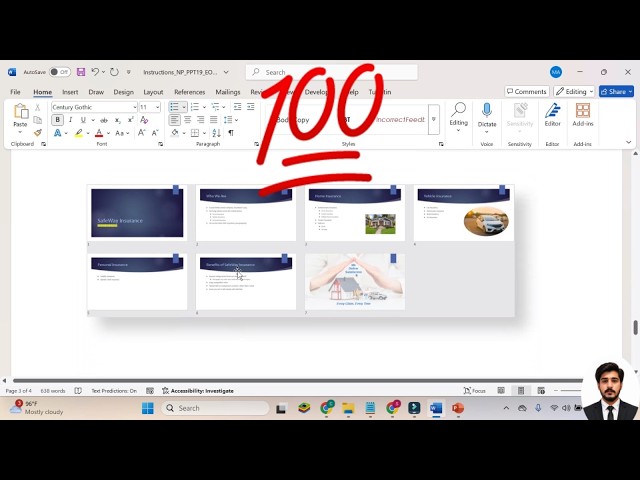
Task: Click the horizontal scrollbar below document
Action: click(x=298, y=381)
